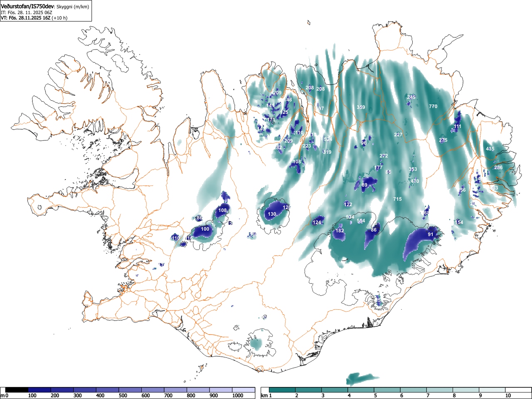Click the visibility value 124 on the map
Viewport: 532px width, 399px height.
(x=317, y=222)
